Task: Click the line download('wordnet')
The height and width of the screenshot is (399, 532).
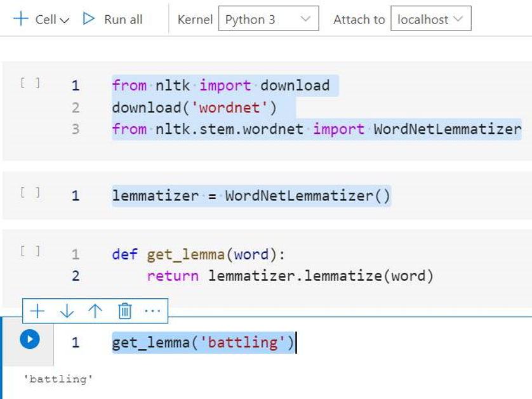Action: tap(194, 108)
